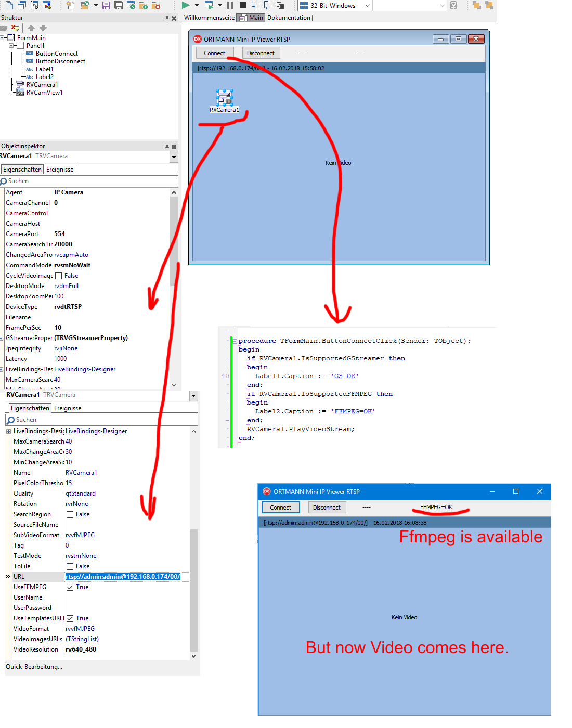The height and width of the screenshot is (728, 572).
Task: Click the Trace Into debug icon
Action: pyautogui.click(x=255, y=5)
